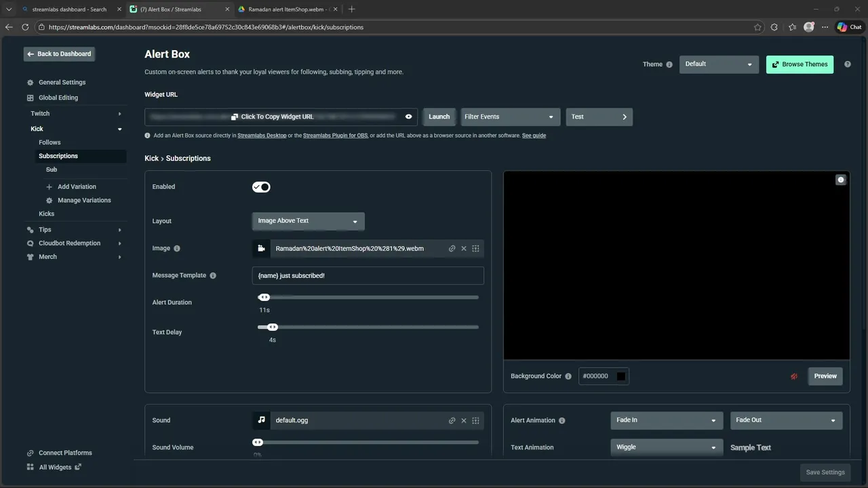Click the video file icon in Image row

[x=261, y=249]
